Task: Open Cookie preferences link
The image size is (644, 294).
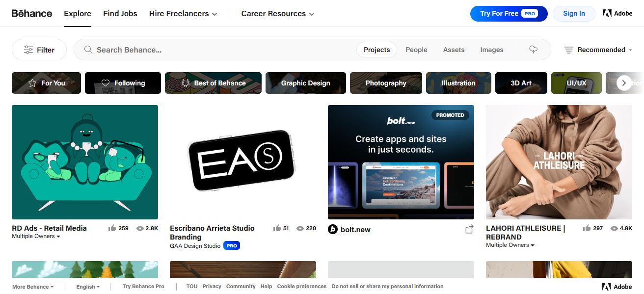Action: [302, 286]
